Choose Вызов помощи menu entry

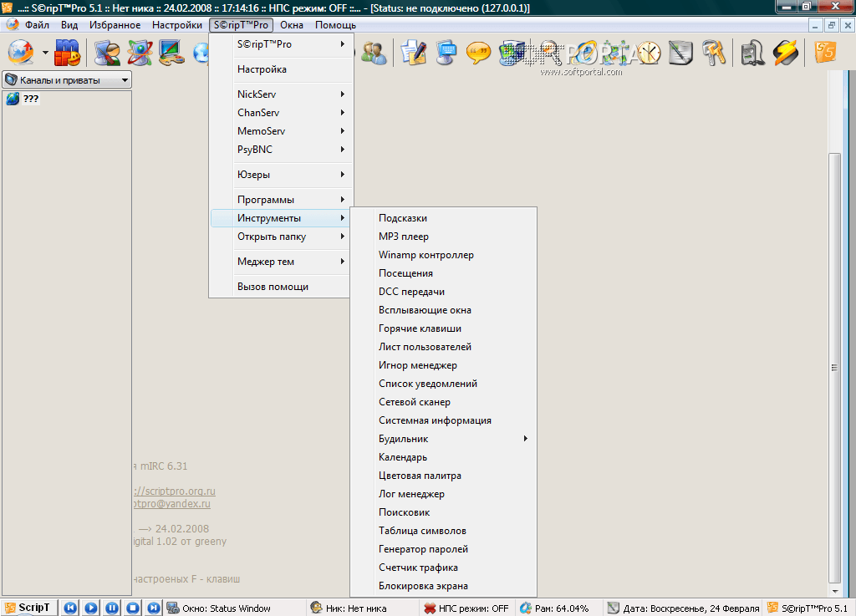[x=281, y=287]
